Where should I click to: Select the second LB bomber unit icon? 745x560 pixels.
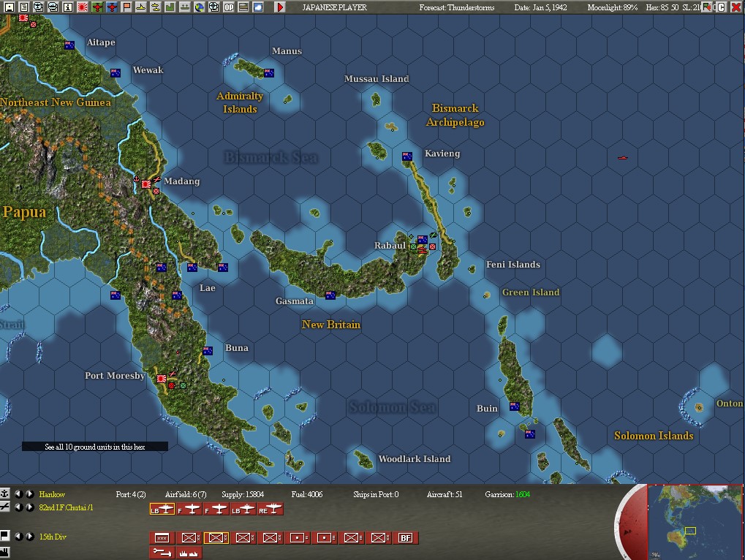(243, 509)
